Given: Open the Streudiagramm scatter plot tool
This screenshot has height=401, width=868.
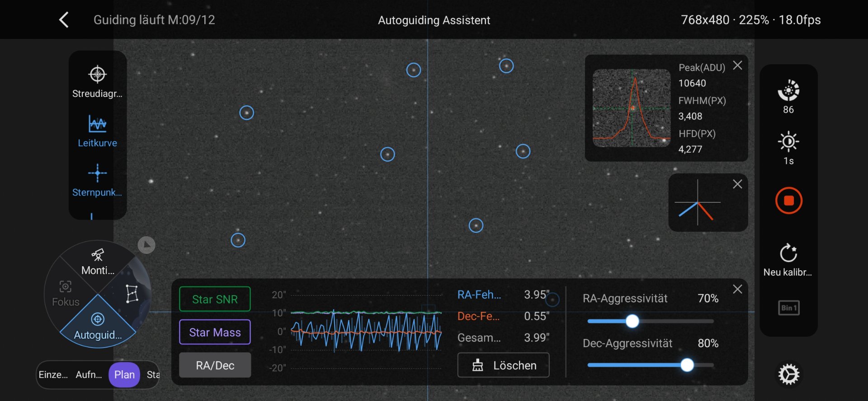Looking at the screenshot, I should pos(97,82).
